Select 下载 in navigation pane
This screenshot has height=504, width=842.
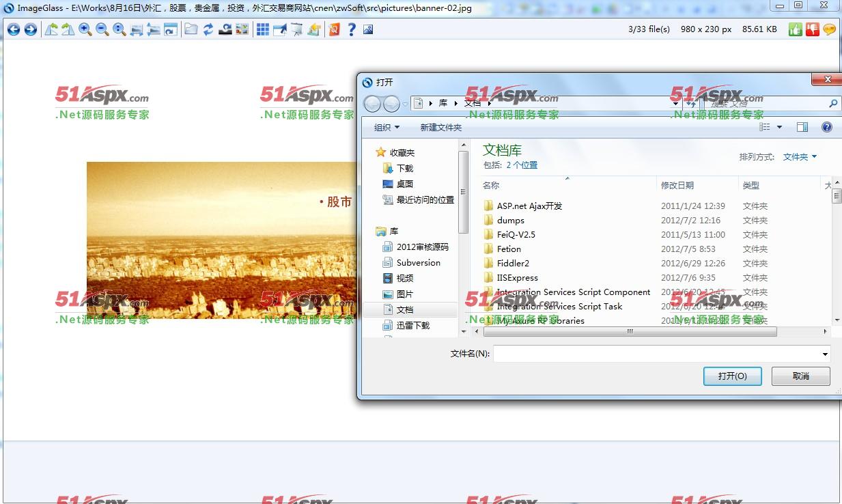click(x=405, y=168)
